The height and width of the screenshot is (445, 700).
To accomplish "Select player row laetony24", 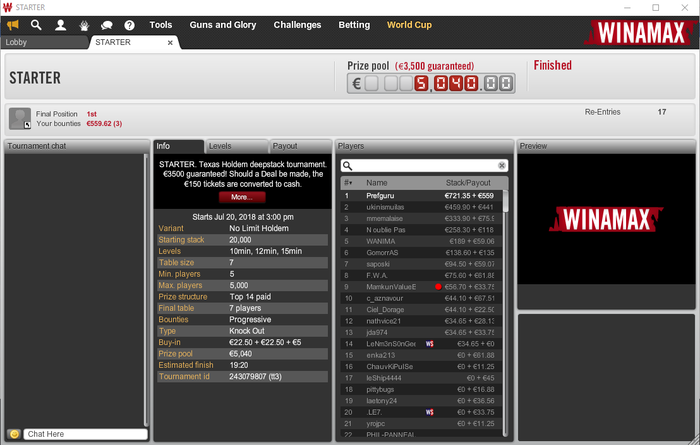I will [421, 400].
